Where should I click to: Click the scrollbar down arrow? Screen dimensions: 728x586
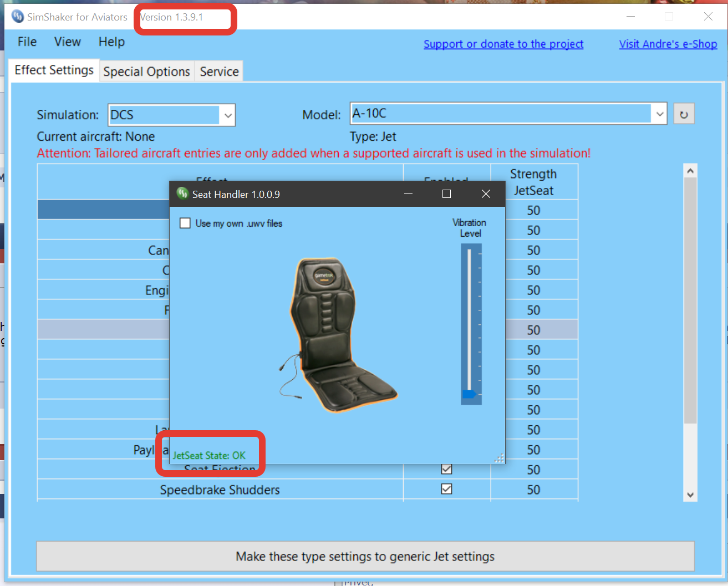tap(690, 495)
